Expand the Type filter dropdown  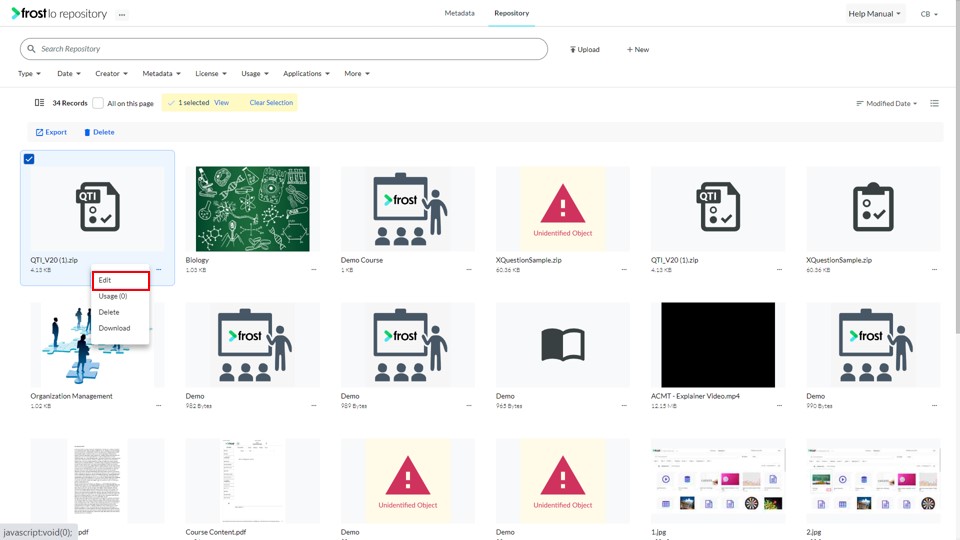point(29,73)
